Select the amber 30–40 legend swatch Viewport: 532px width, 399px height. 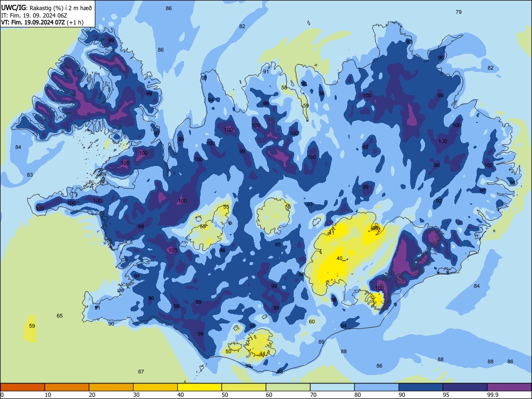pyautogui.click(x=155, y=387)
